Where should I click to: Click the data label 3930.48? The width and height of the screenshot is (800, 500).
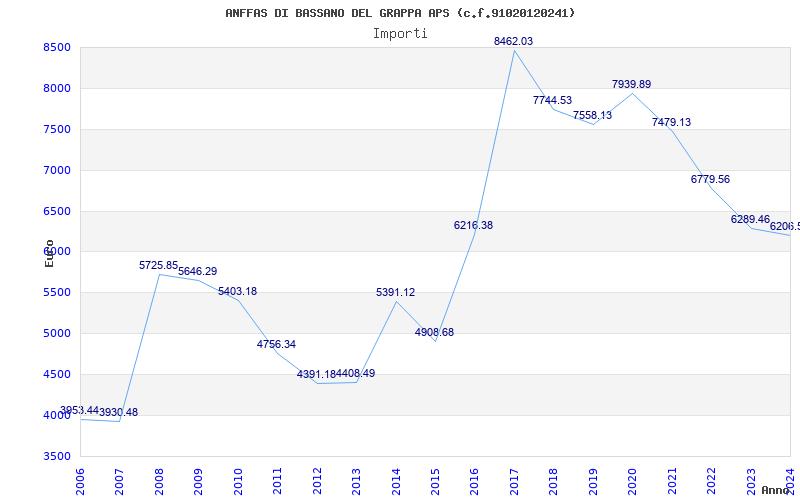[x=118, y=413]
